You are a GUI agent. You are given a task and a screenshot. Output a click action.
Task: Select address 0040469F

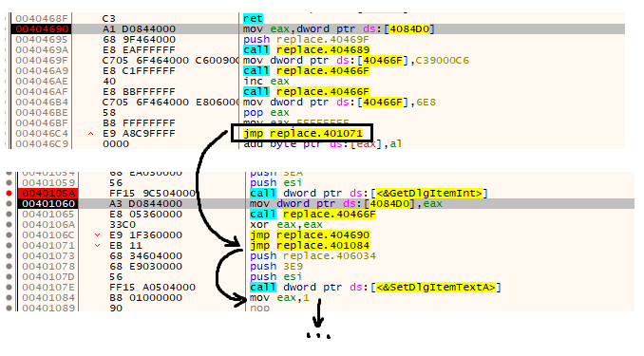[42, 61]
